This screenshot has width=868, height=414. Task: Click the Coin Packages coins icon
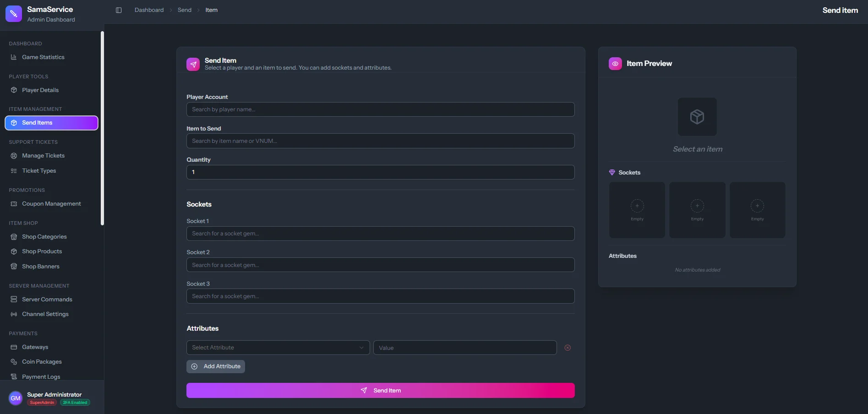(x=14, y=362)
